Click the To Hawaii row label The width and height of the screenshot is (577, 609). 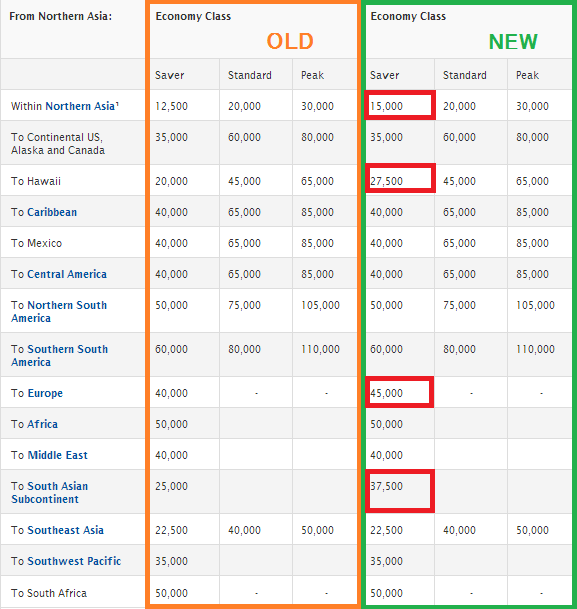(36, 181)
